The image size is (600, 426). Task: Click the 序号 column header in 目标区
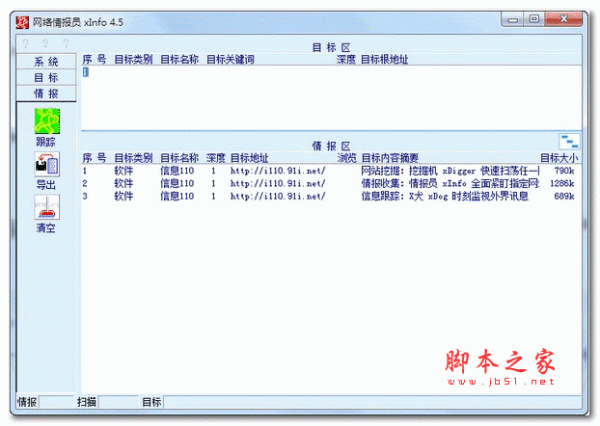coord(94,59)
